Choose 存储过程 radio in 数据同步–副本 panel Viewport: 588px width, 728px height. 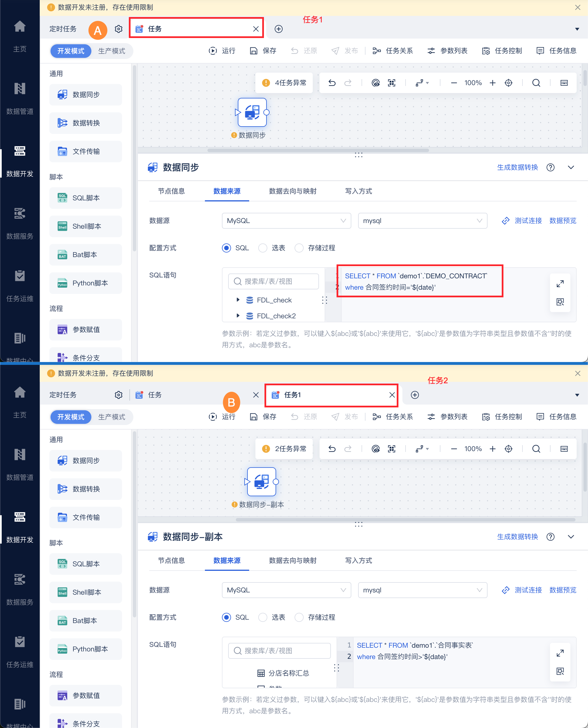click(x=299, y=617)
